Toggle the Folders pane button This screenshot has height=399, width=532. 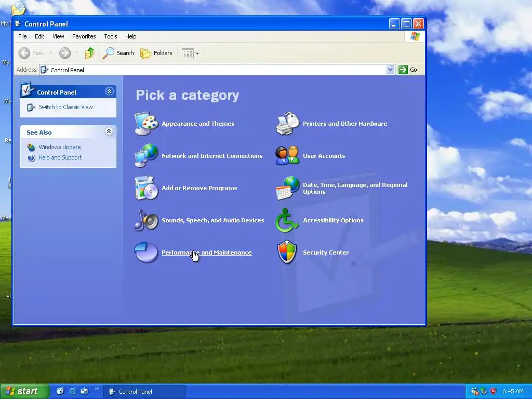pyautogui.click(x=156, y=53)
